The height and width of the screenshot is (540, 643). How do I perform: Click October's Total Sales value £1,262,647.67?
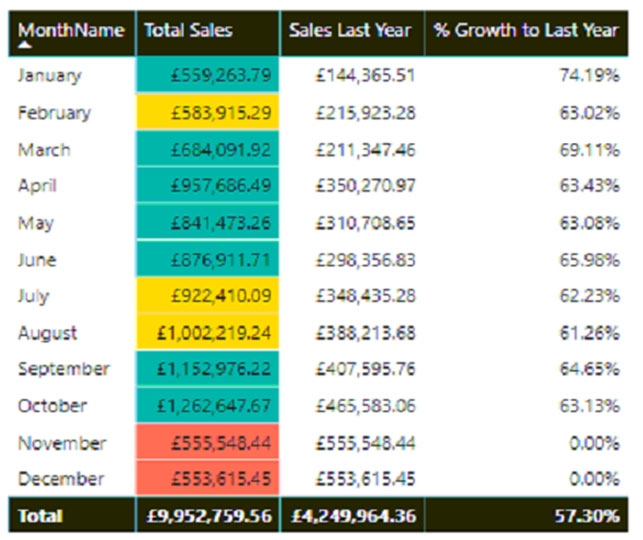coord(208,406)
